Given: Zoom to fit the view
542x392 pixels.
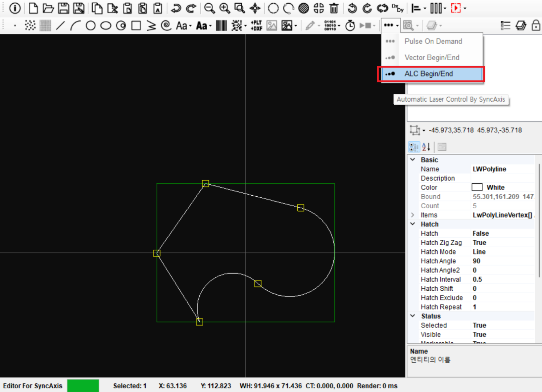Looking at the screenshot, I should 240,8.
